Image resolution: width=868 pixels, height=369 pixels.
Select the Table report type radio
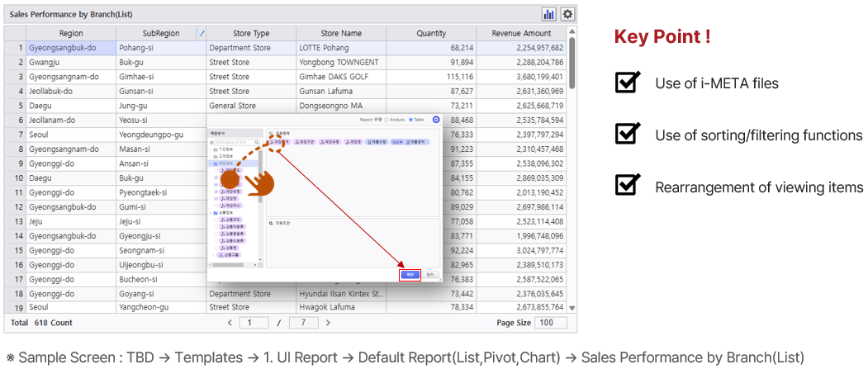coord(410,120)
